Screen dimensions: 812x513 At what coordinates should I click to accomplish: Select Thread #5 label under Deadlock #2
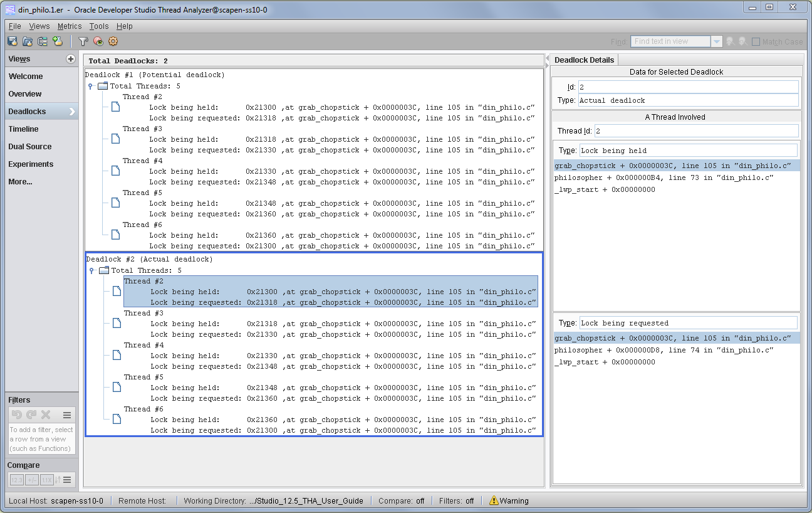coord(143,377)
